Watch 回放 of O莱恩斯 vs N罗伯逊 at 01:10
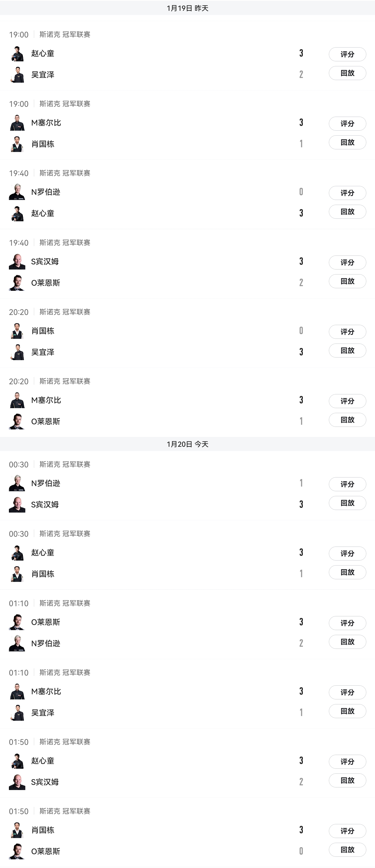375x868 pixels. point(347,642)
